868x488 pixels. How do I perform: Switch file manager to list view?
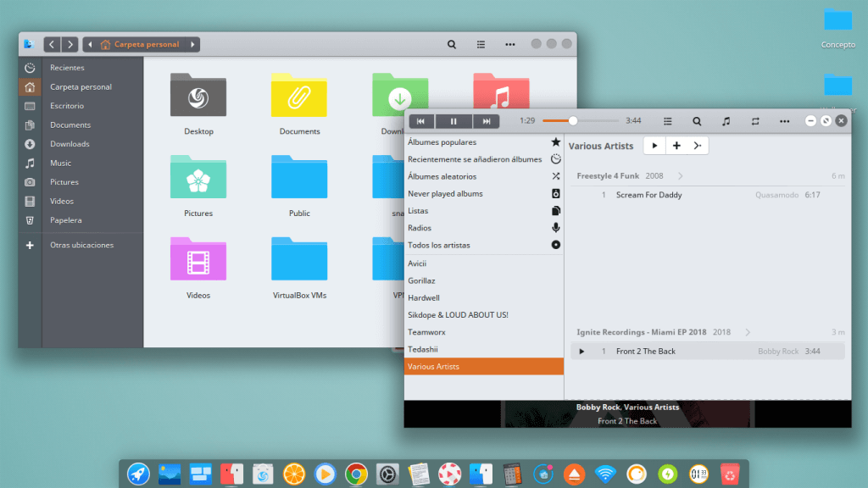pos(481,44)
